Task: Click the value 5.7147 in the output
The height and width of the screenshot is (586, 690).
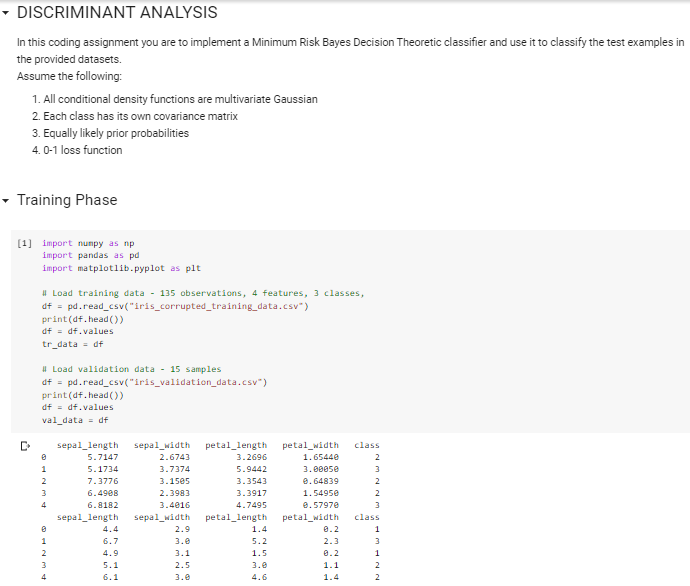Action: [103, 457]
